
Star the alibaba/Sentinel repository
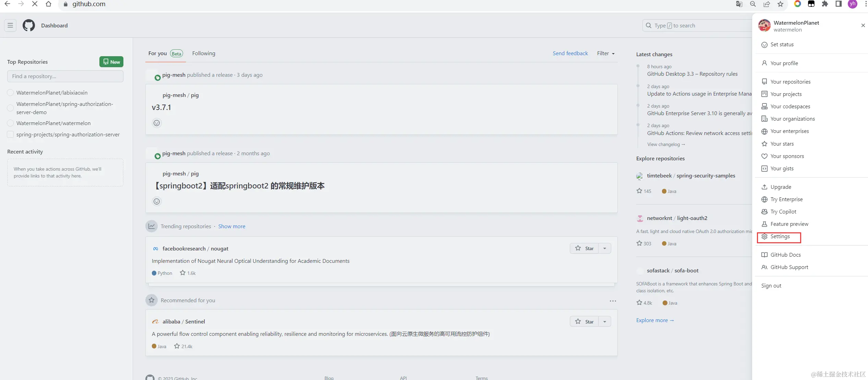(584, 321)
